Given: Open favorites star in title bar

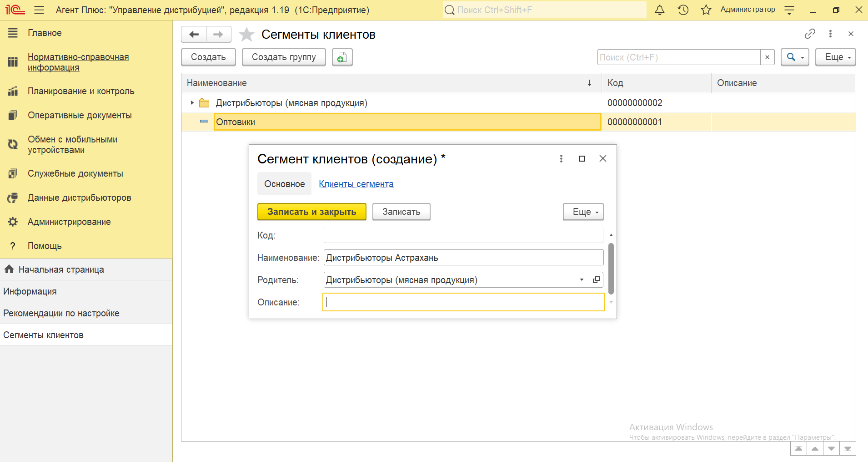Looking at the screenshot, I should [706, 10].
